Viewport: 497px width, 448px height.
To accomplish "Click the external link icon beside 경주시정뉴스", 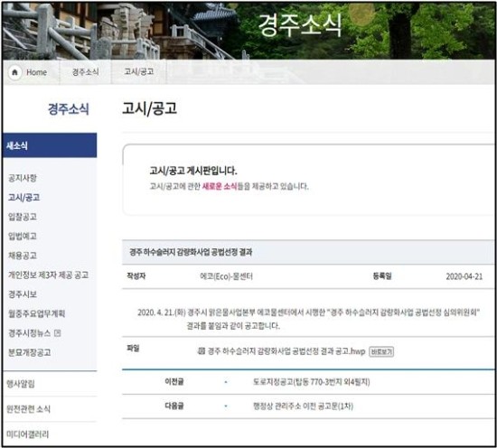I will pyautogui.click(x=57, y=333).
